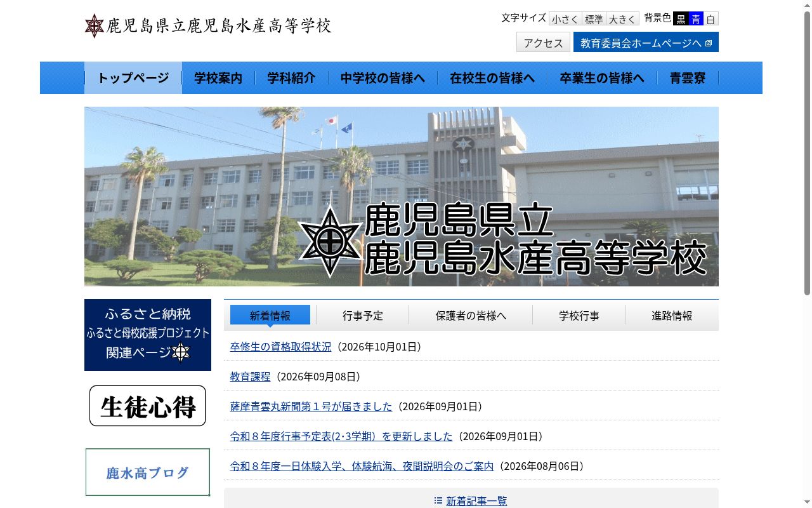Viewport: 812px width, 508px height.
Task: Click the 鹿児島県立鹿児島水産高等学校 header title
Action: pyautogui.click(x=219, y=26)
